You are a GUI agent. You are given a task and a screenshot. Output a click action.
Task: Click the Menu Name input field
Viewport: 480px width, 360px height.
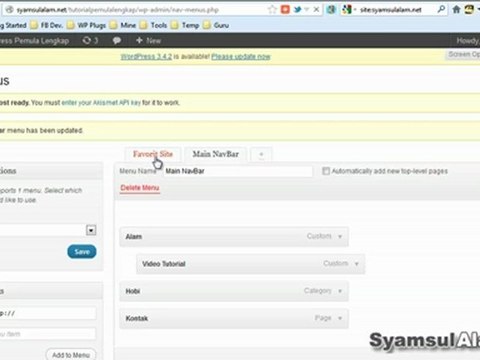[x=238, y=171]
